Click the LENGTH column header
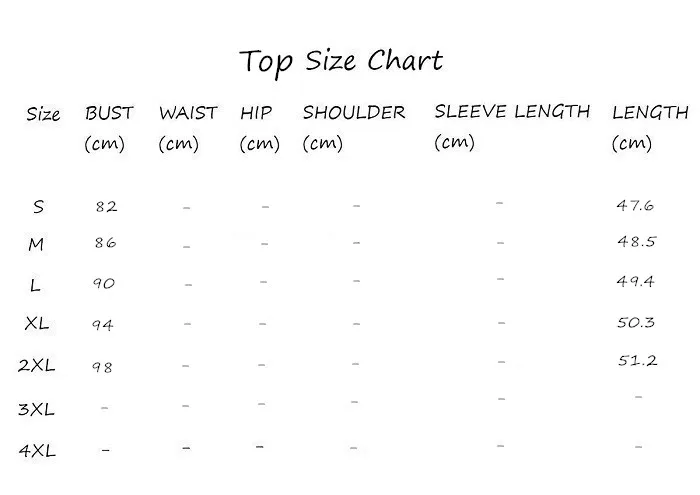This screenshot has width=700, height=495. click(650, 129)
